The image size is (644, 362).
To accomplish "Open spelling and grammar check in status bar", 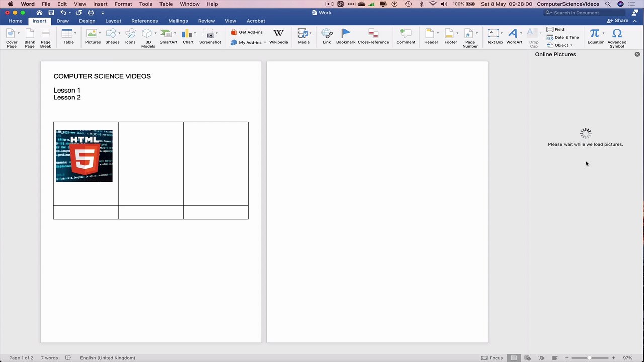I will pos(68,358).
